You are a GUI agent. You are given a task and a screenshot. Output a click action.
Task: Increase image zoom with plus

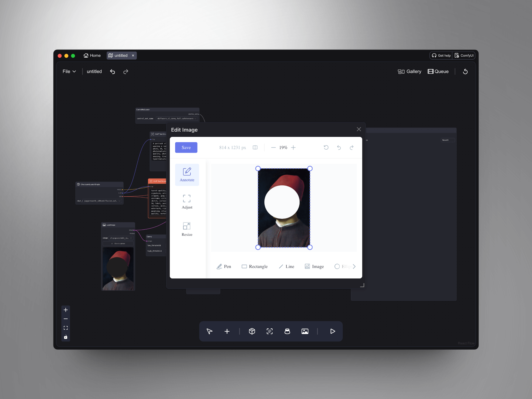pos(293,148)
